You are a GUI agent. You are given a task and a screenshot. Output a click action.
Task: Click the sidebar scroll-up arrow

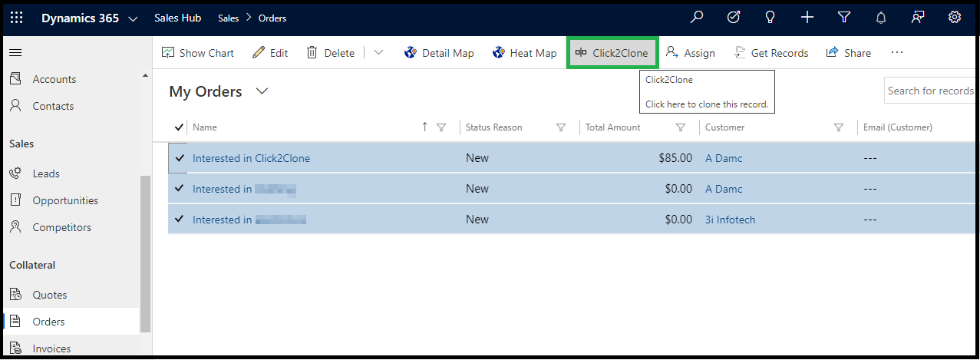[146, 75]
